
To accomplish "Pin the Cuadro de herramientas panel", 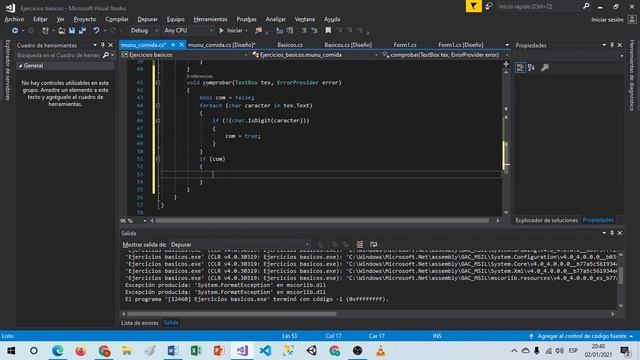I will tap(102, 45).
